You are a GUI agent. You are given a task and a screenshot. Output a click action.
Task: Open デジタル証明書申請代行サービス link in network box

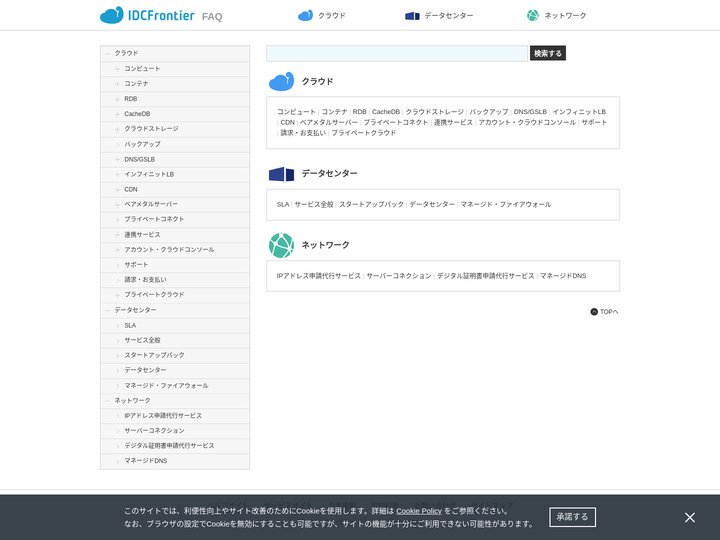click(486, 276)
